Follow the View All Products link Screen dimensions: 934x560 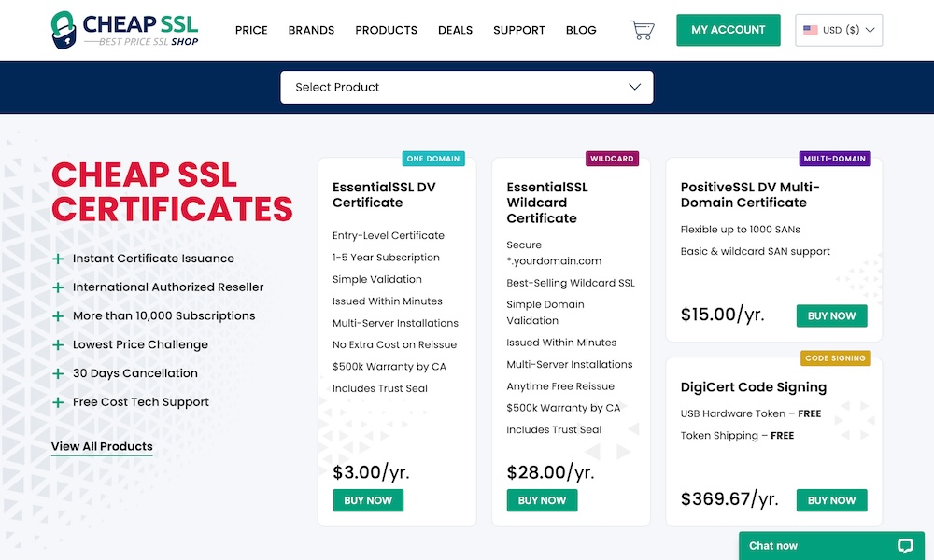(102, 446)
